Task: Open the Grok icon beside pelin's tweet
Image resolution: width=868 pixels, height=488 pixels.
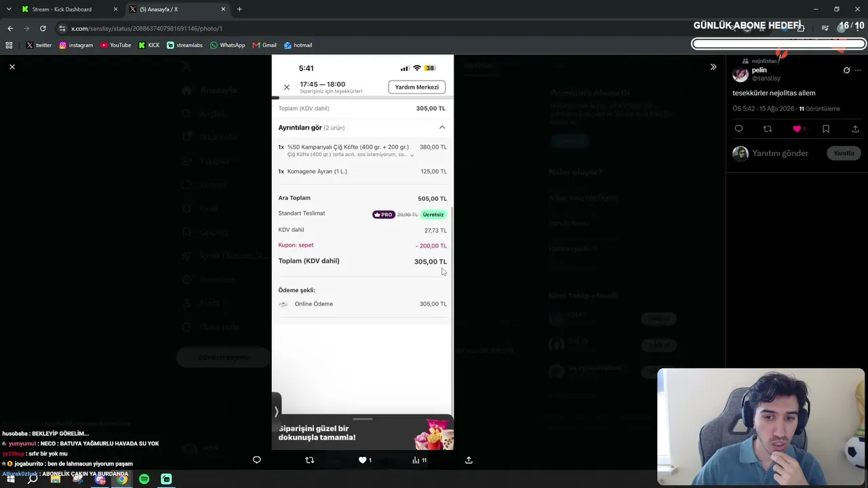Action: [846, 70]
